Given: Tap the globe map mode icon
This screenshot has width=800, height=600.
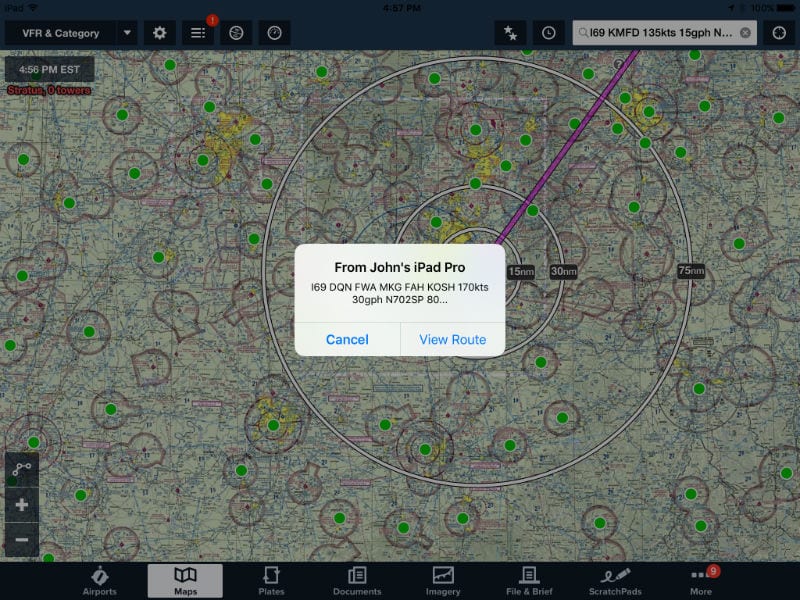Looking at the screenshot, I should click(236, 33).
